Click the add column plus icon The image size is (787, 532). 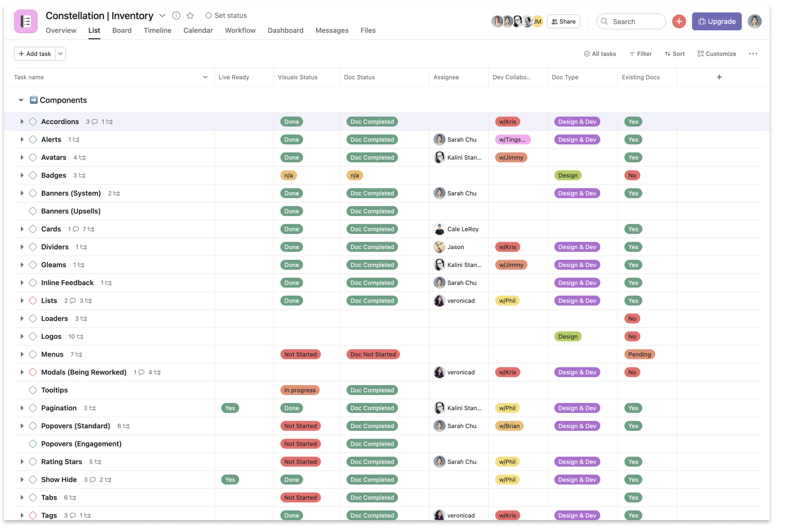(x=719, y=77)
